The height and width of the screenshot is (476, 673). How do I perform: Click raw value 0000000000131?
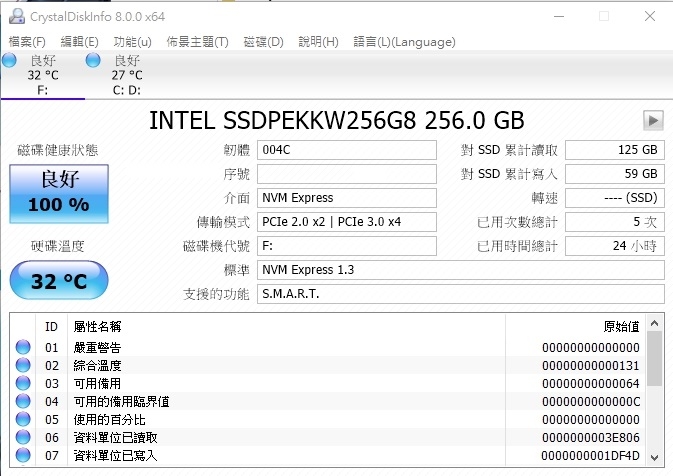[591, 366]
